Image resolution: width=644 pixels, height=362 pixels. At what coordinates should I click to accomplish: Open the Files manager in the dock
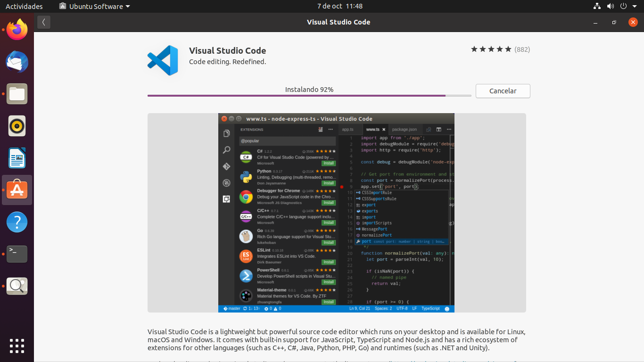17,94
